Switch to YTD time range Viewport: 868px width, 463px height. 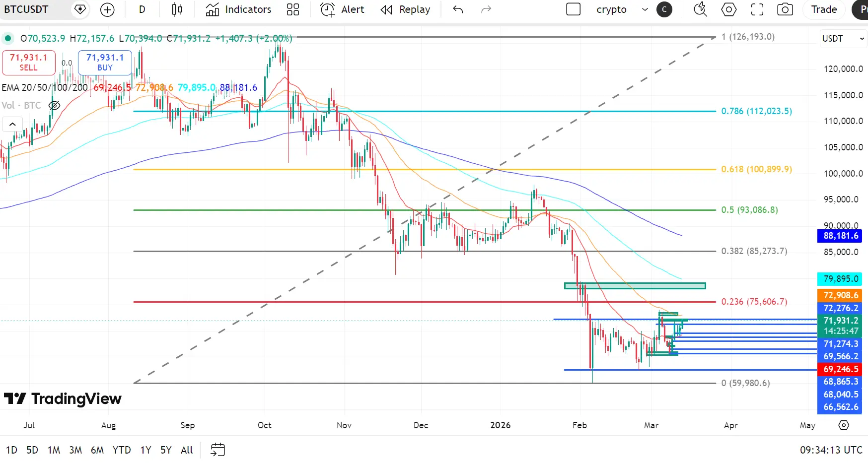click(x=122, y=450)
